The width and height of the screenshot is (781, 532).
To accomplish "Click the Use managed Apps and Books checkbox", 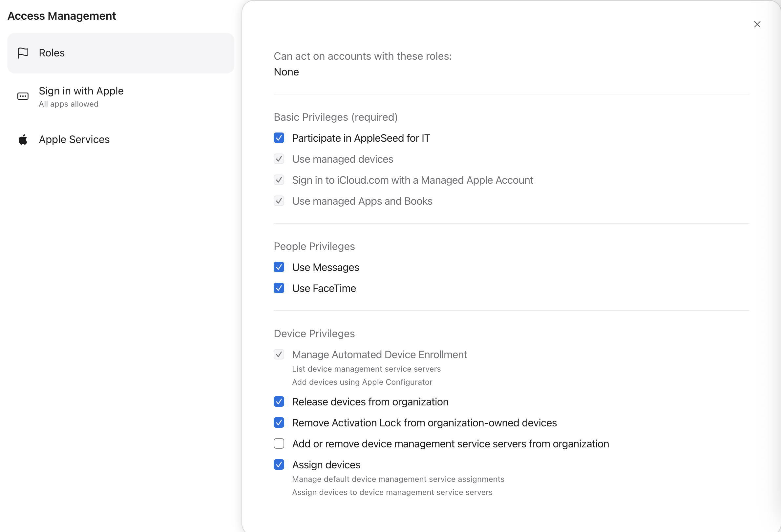I will coord(279,201).
